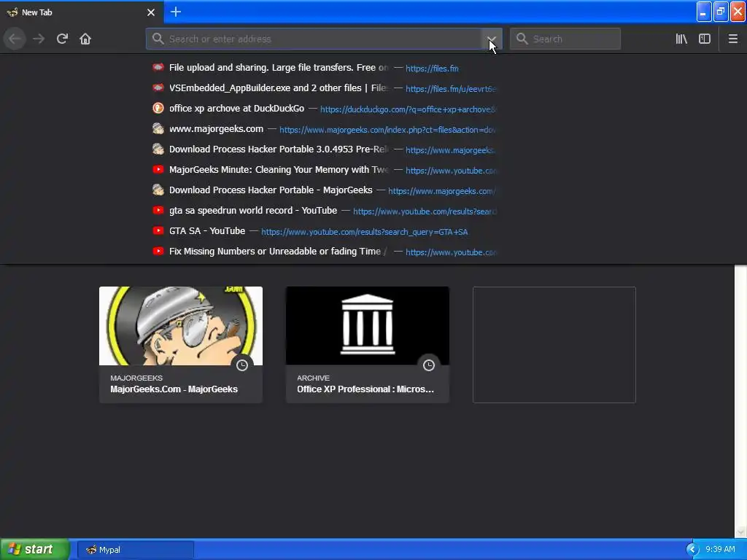Click the https://files.fm URL text

point(432,68)
